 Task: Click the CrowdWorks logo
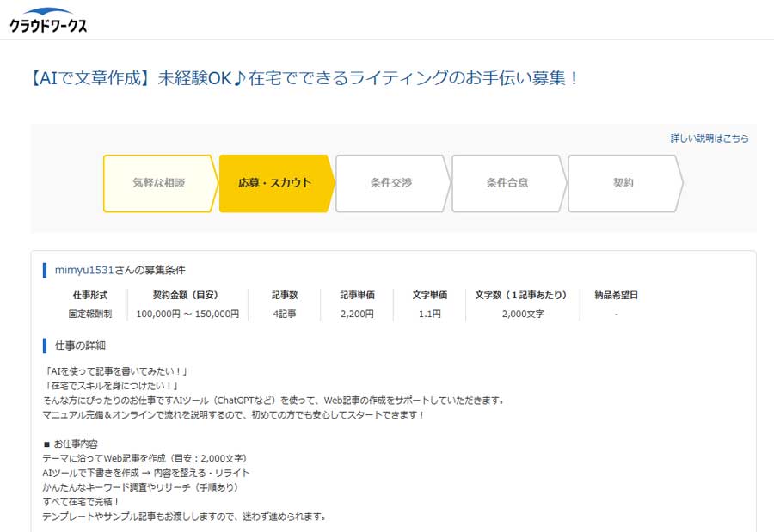point(48,20)
